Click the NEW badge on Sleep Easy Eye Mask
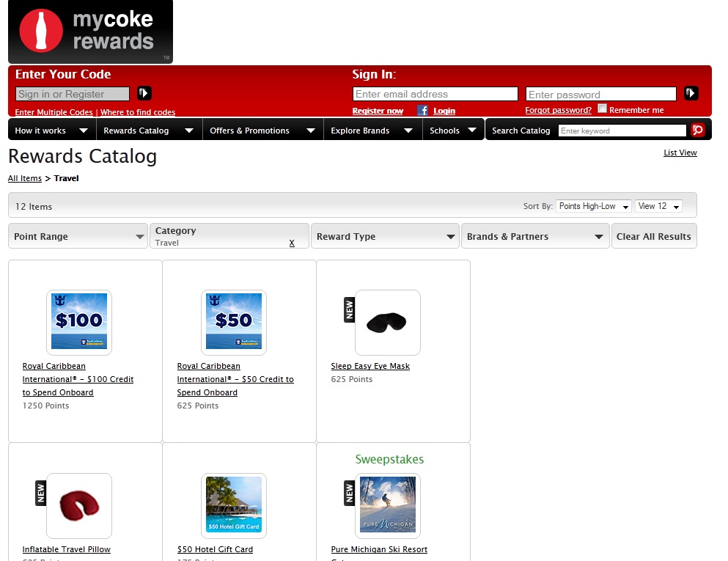This screenshot has width=728, height=561. 349,308
